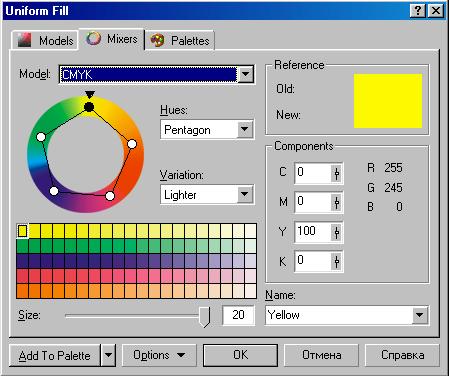Select the first green swatch in grid
Image resolution: width=449 pixels, height=376 pixels.
(x=22, y=246)
